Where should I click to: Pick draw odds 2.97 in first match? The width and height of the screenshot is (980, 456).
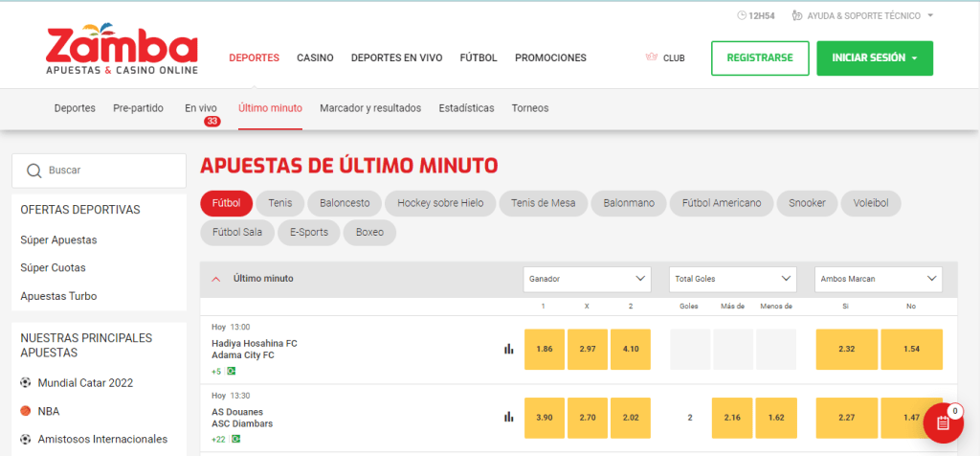(x=588, y=349)
